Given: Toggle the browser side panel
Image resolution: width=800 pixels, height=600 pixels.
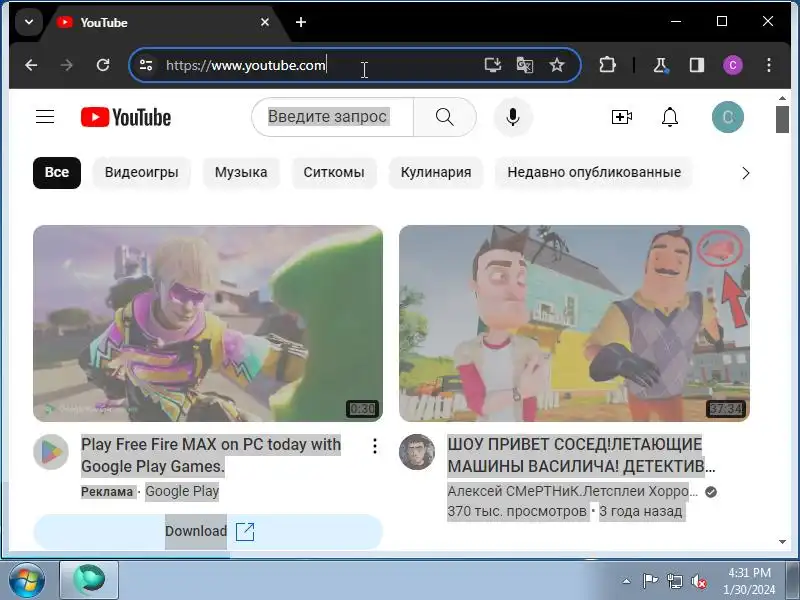Looking at the screenshot, I should [x=697, y=65].
